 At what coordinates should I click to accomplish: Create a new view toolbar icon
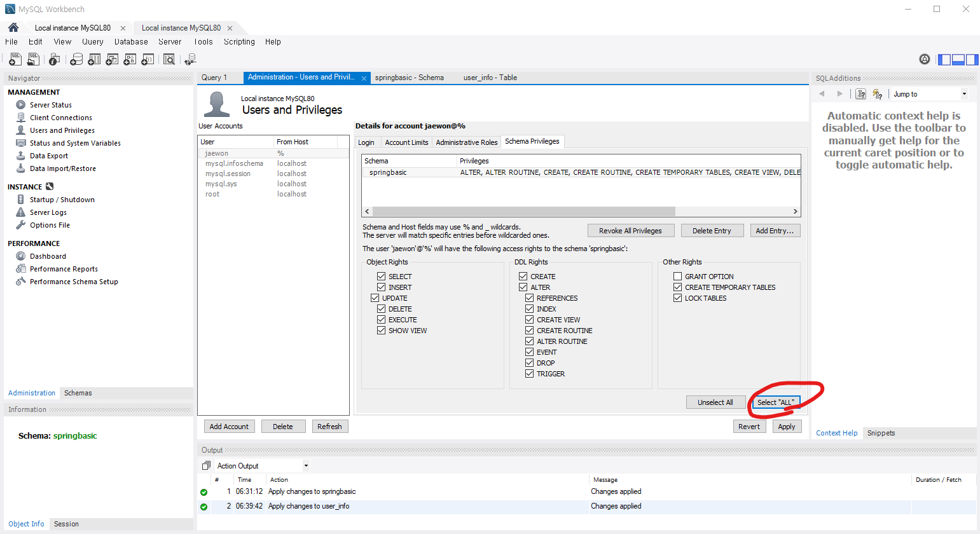click(112, 59)
